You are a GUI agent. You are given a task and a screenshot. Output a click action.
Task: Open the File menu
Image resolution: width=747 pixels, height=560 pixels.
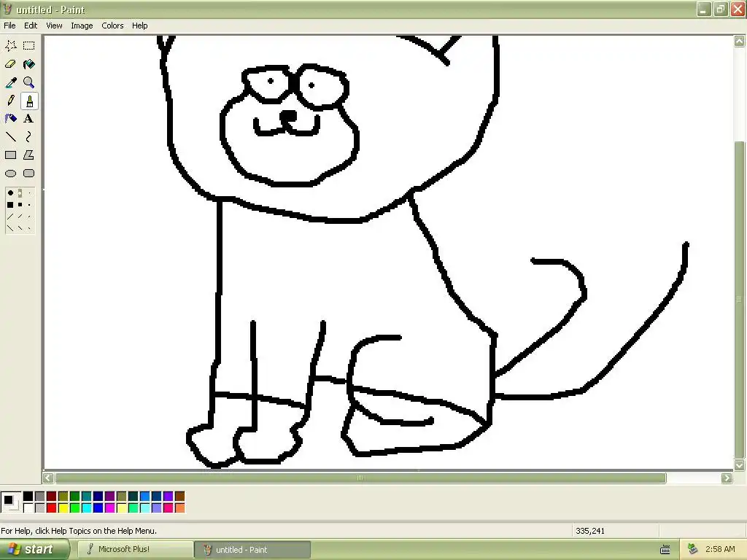[x=9, y=26]
